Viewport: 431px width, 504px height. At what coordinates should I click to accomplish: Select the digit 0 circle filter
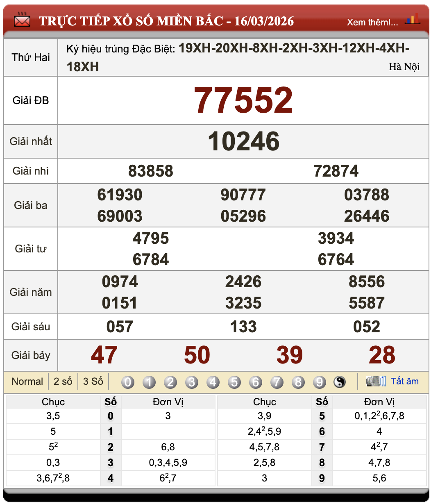128,382
